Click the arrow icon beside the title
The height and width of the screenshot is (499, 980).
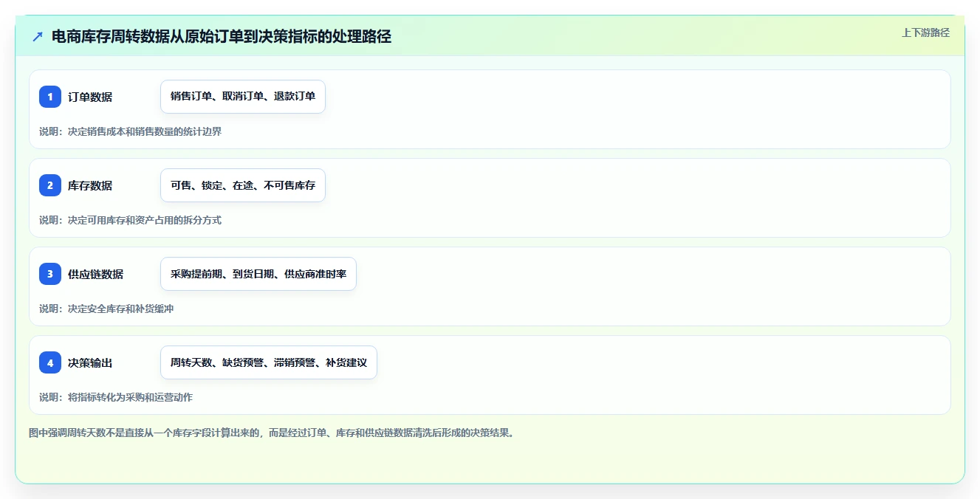pyautogui.click(x=37, y=36)
